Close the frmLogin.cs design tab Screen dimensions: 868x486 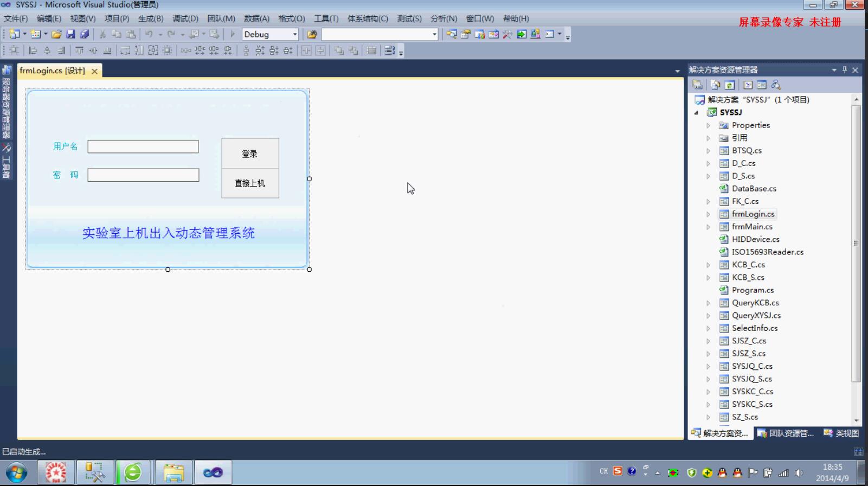[94, 71]
